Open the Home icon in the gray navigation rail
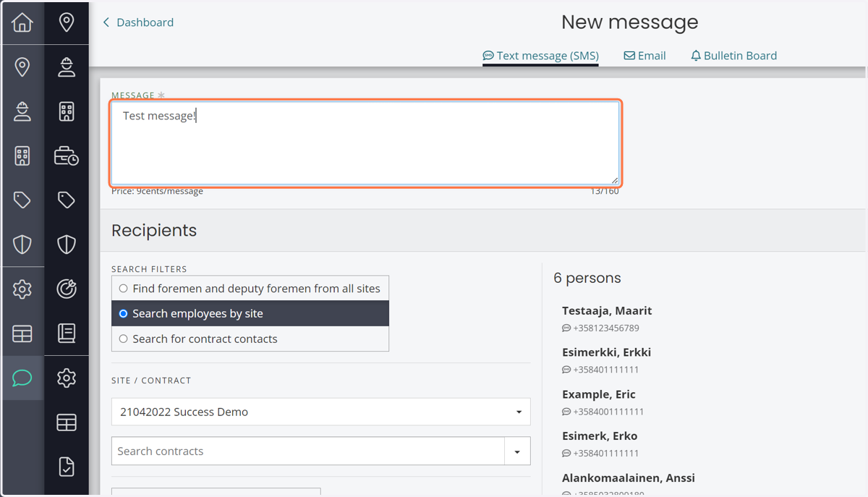 pyautogui.click(x=22, y=22)
